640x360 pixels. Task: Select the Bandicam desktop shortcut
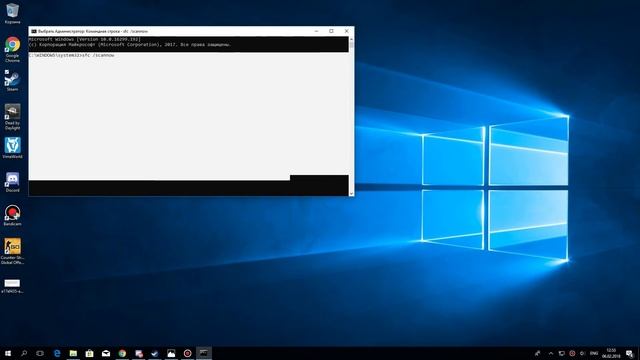(x=12, y=216)
